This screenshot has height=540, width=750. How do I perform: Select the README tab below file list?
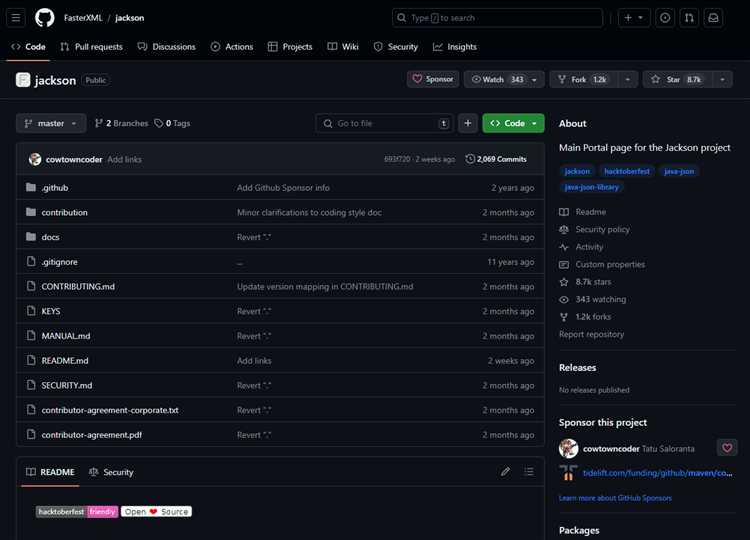50,472
